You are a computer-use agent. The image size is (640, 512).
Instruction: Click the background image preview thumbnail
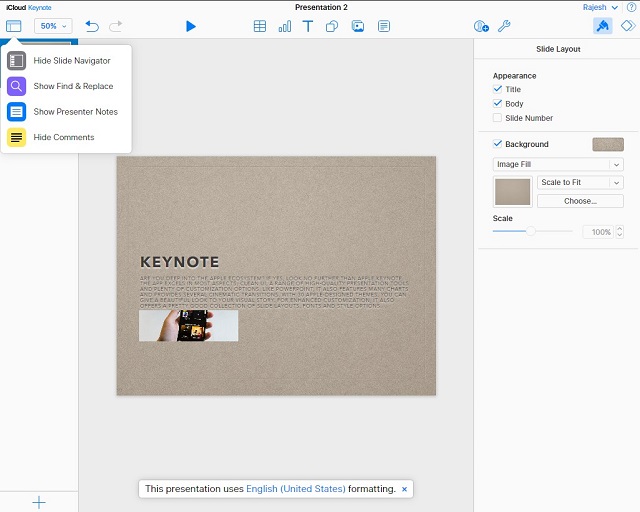[513, 191]
